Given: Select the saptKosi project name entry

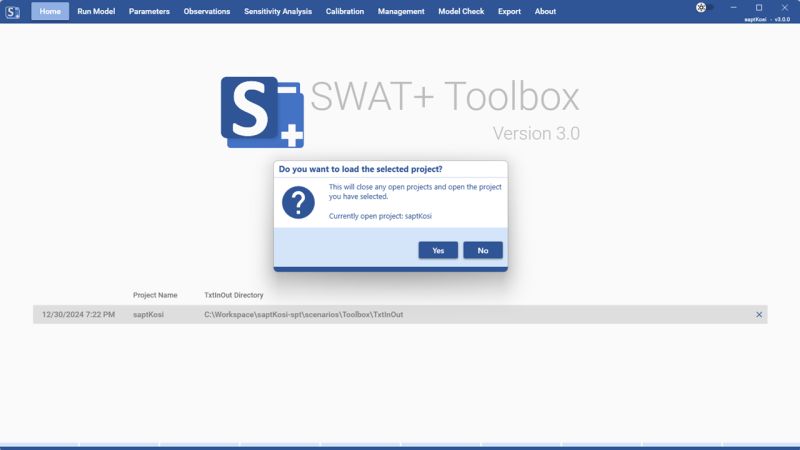Looking at the screenshot, I should pyautogui.click(x=148, y=315).
